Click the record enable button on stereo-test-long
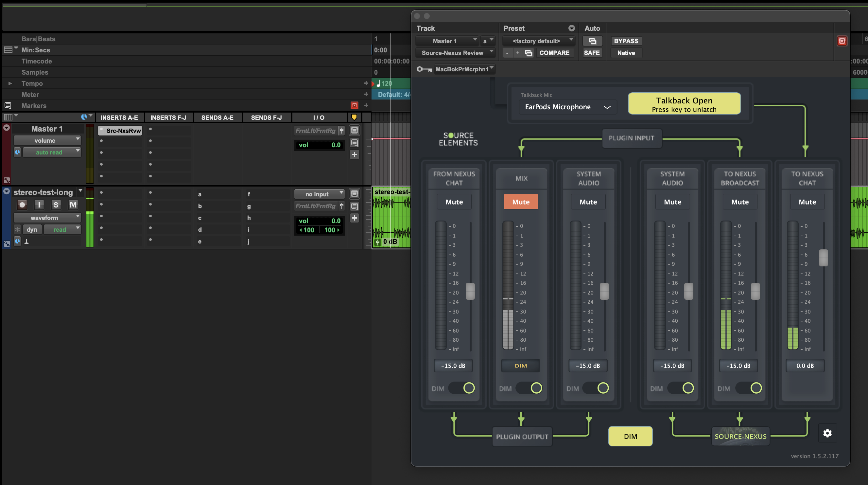 point(22,205)
